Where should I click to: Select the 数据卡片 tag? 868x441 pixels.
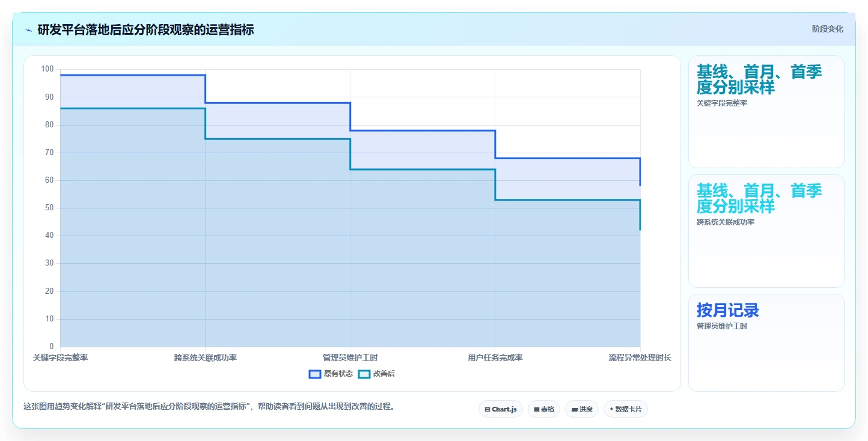626,409
